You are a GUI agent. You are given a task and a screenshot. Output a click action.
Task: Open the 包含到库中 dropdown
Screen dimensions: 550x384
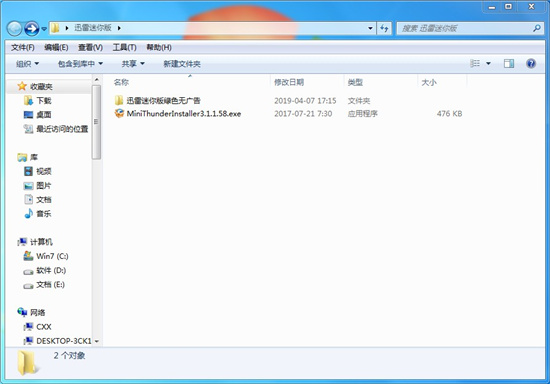(x=80, y=64)
